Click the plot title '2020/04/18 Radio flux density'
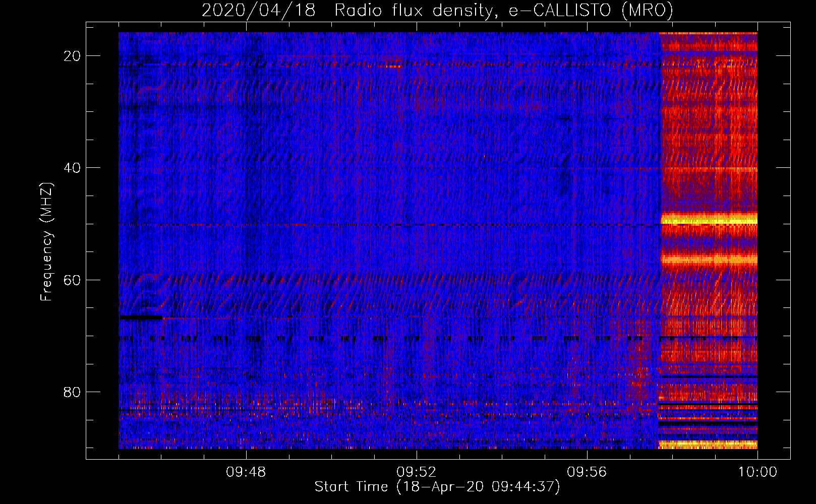816x504 pixels. [346, 10]
